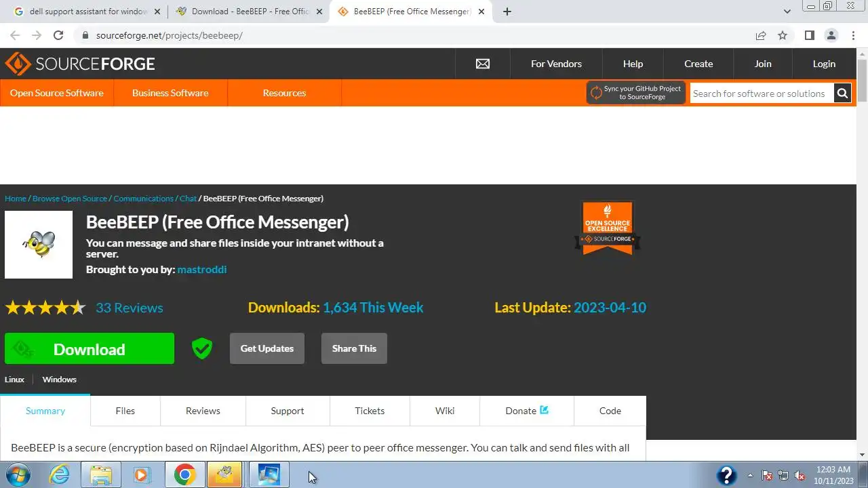Click For Vendors in header
868x488 pixels.
[556, 64]
